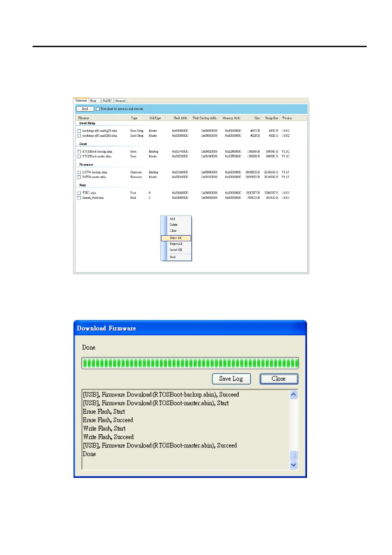This screenshot has width=392, height=555.
Task: Check B-FV4-backup.abin file
Action: tap(79, 172)
